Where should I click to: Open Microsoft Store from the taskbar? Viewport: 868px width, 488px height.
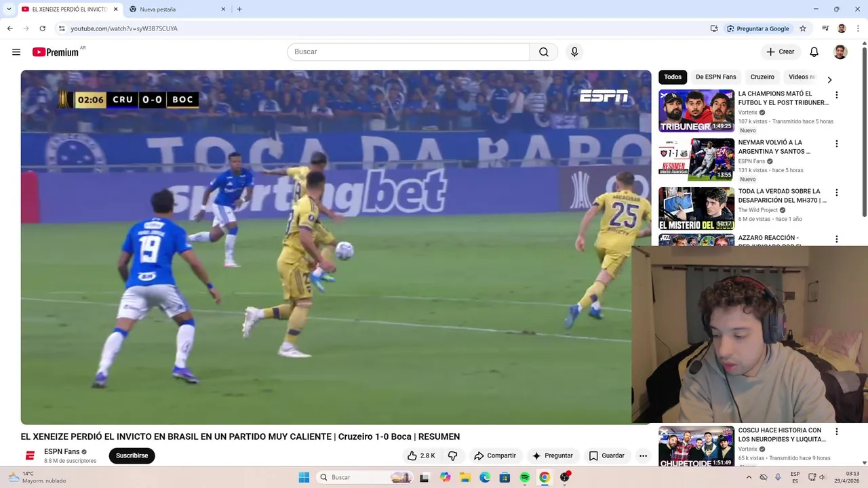click(505, 477)
